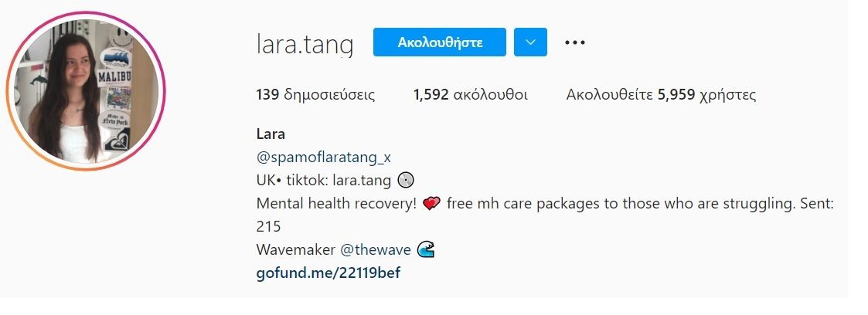View the profile picture story

(87, 91)
